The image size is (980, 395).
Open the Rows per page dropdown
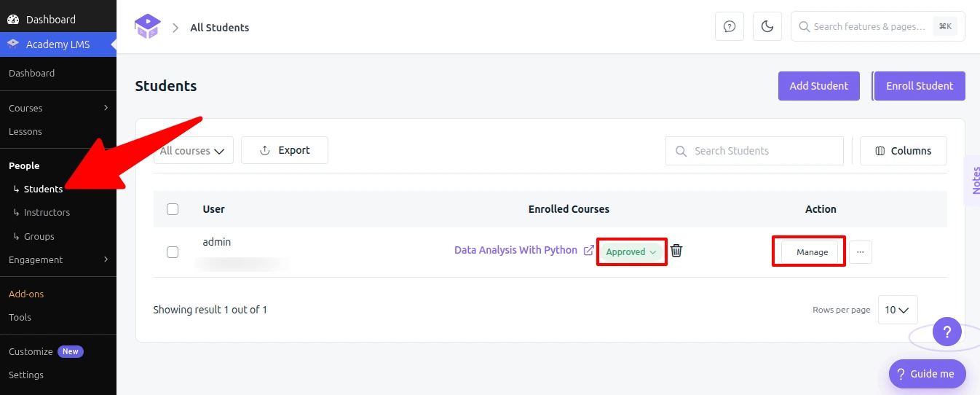[x=898, y=310]
